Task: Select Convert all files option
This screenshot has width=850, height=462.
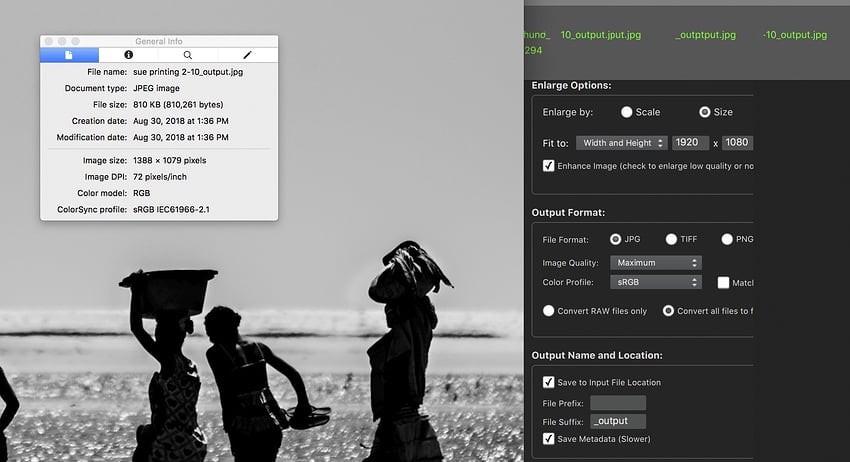Action: pos(668,311)
